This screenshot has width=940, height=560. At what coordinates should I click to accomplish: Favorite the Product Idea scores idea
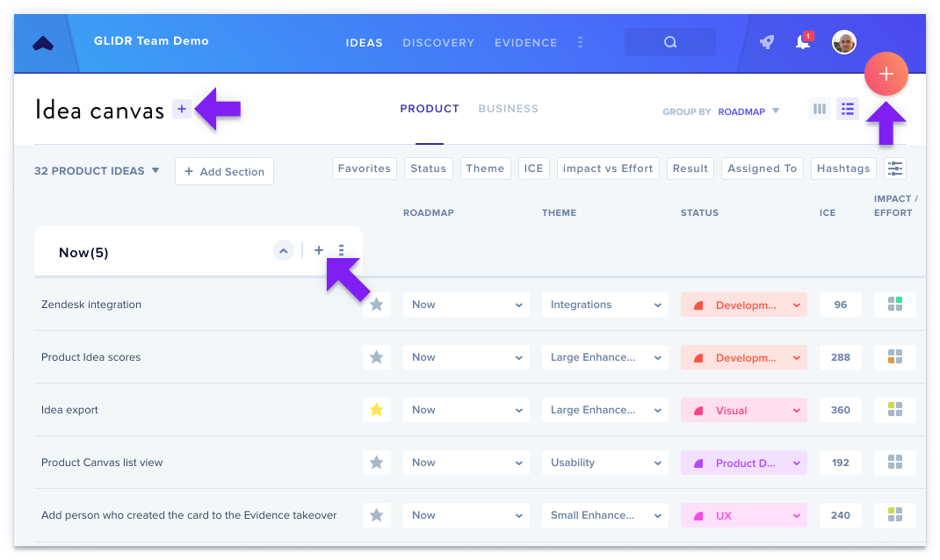click(x=377, y=357)
